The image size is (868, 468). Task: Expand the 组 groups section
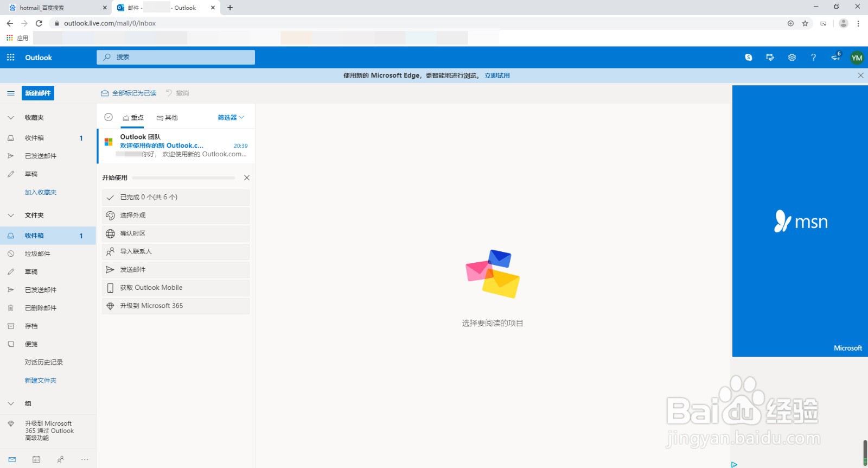[10, 403]
